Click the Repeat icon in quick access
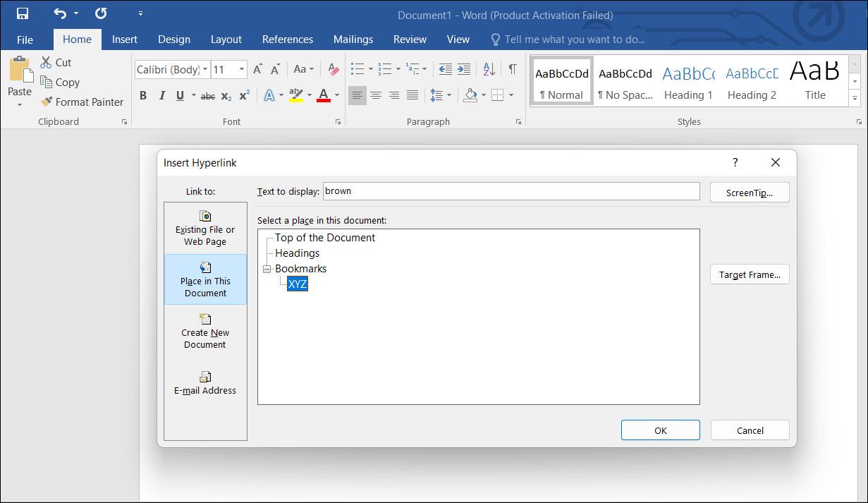The height and width of the screenshot is (503, 868). [x=101, y=13]
